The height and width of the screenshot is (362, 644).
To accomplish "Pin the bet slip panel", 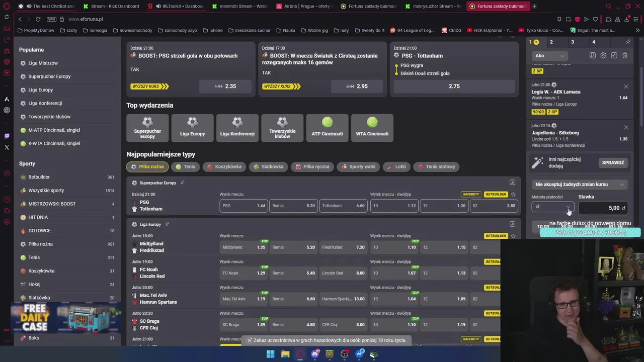I will tap(628, 42).
